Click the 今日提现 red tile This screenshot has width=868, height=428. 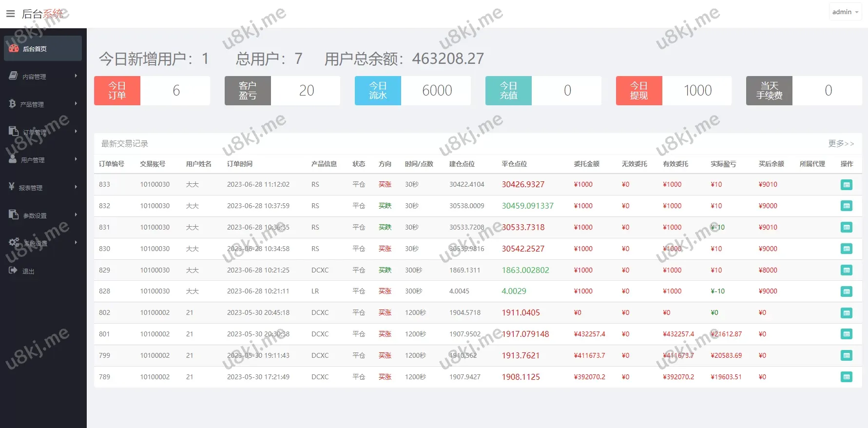(x=639, y=91)
